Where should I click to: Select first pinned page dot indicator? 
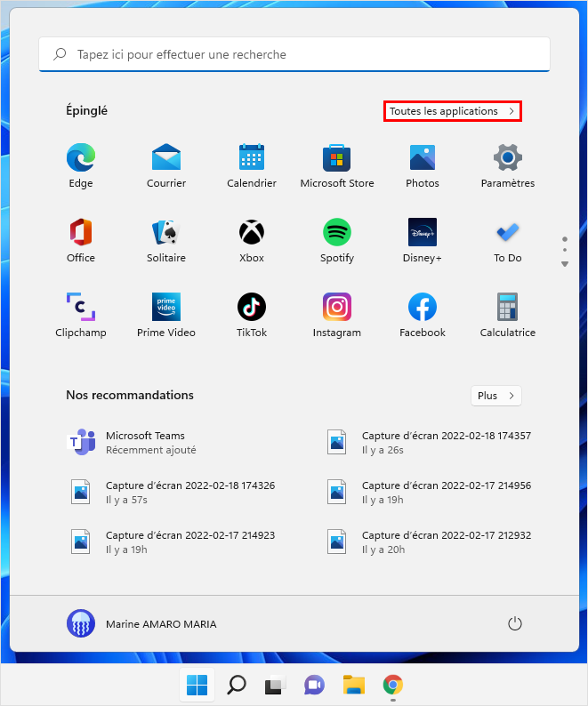[565, 239]
